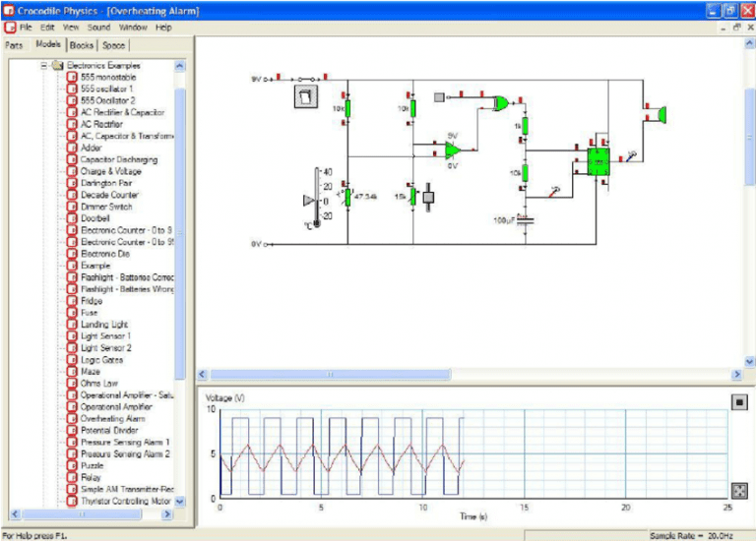Click the green op-amp comparator

point(452,150)
